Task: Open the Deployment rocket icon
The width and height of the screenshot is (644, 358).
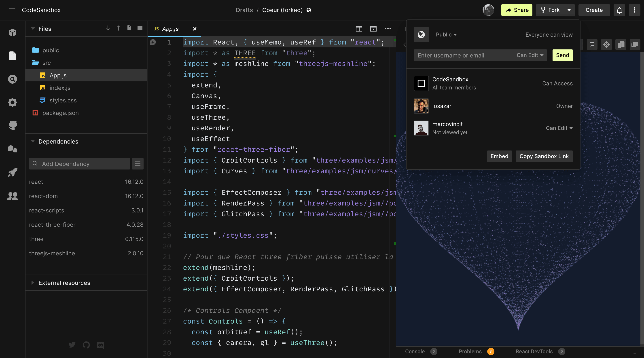Action: (12, 172)
